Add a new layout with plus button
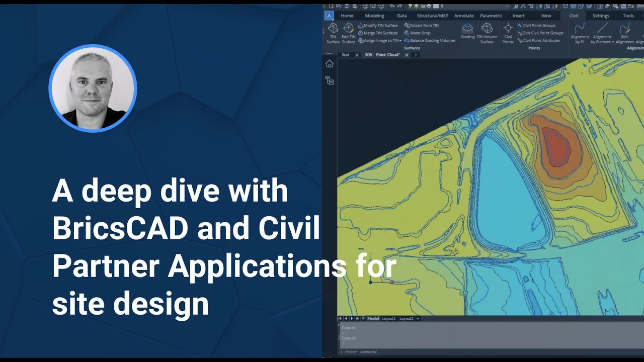This screenshot has height=362, width=644. 418,318
